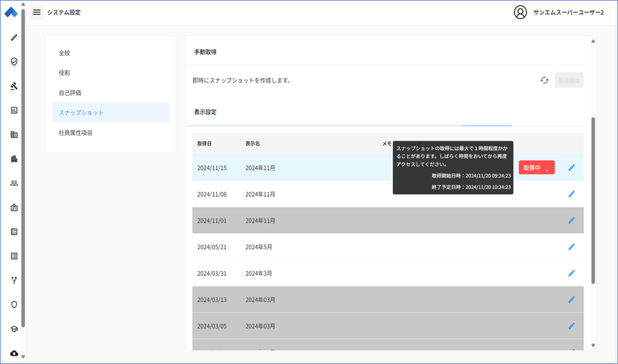This screenshot has height=364, width=618.
Task: Open the table grid sidebar icon
Action: click(x=14, y=256)
